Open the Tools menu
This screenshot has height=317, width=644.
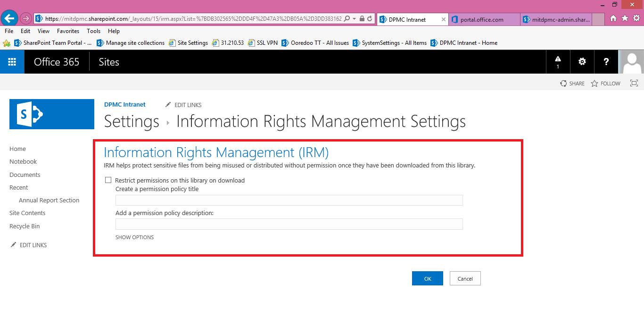(x=93, y=31)
